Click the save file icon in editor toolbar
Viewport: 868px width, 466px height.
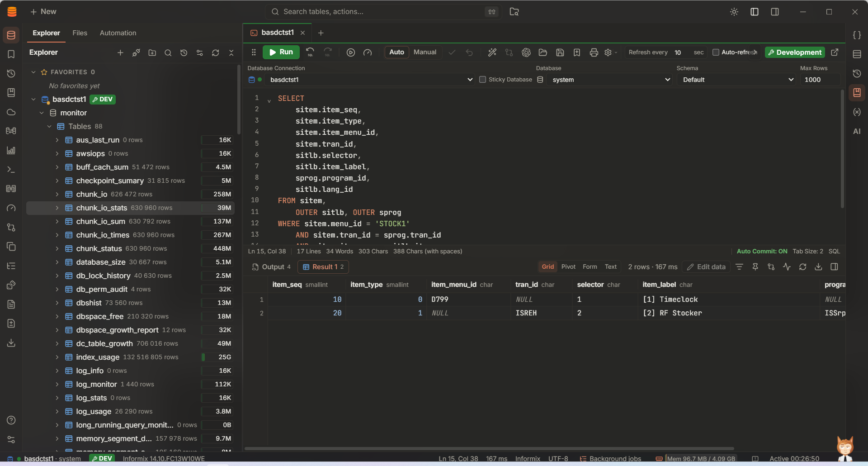pyautogui.click(x=560, y=52)
